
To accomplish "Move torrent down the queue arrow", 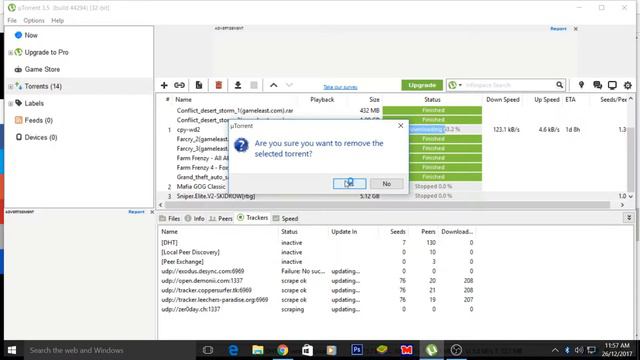I will point(289,85).
